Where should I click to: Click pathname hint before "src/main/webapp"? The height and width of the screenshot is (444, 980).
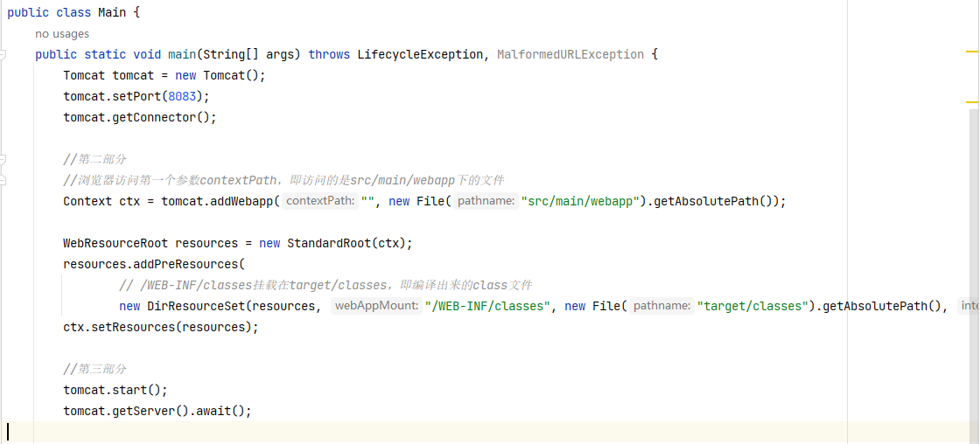486,201
